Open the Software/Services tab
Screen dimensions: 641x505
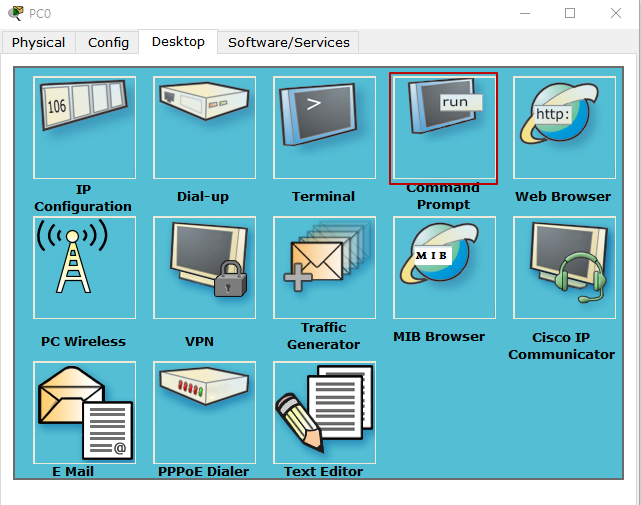coord(289,43)
